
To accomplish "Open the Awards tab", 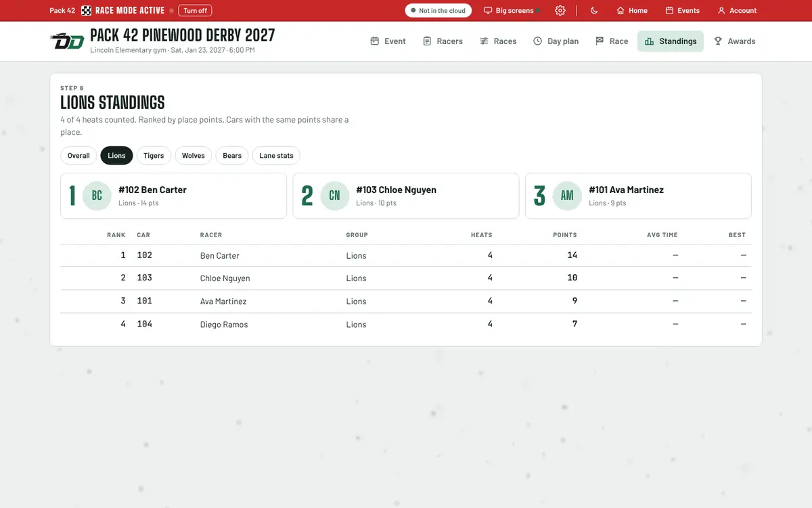I will pos(735,41).
